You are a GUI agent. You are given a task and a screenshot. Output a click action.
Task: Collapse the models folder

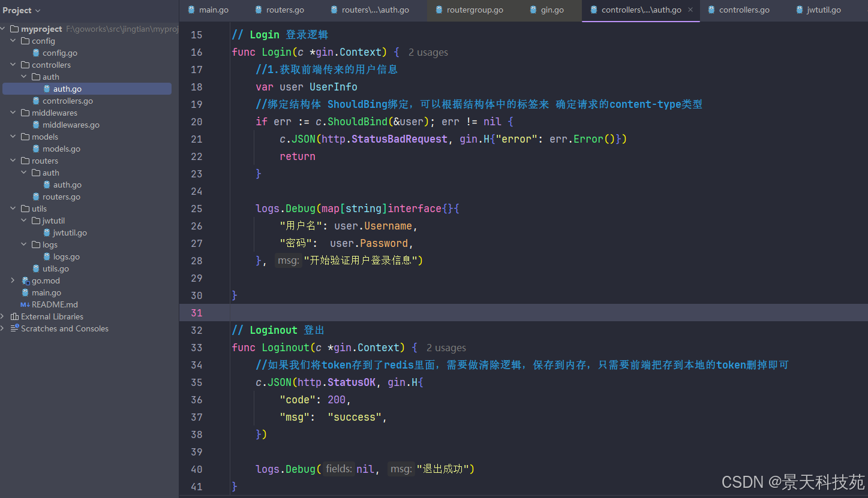[13, 137]
